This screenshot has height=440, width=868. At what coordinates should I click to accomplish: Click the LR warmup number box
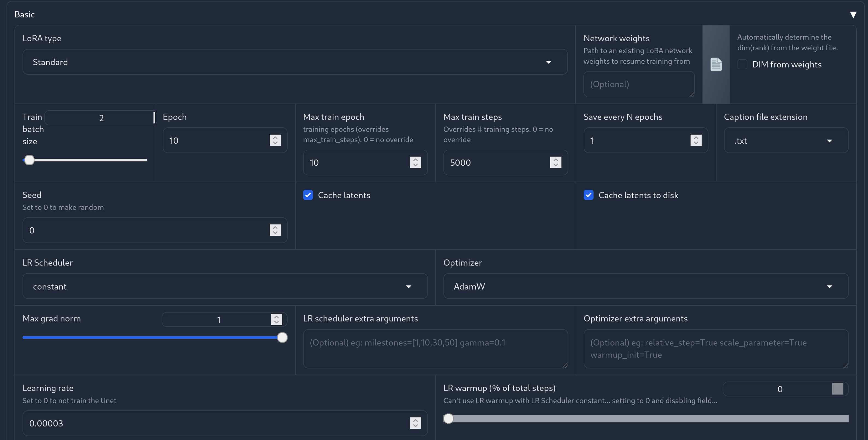tap(785, 389)
